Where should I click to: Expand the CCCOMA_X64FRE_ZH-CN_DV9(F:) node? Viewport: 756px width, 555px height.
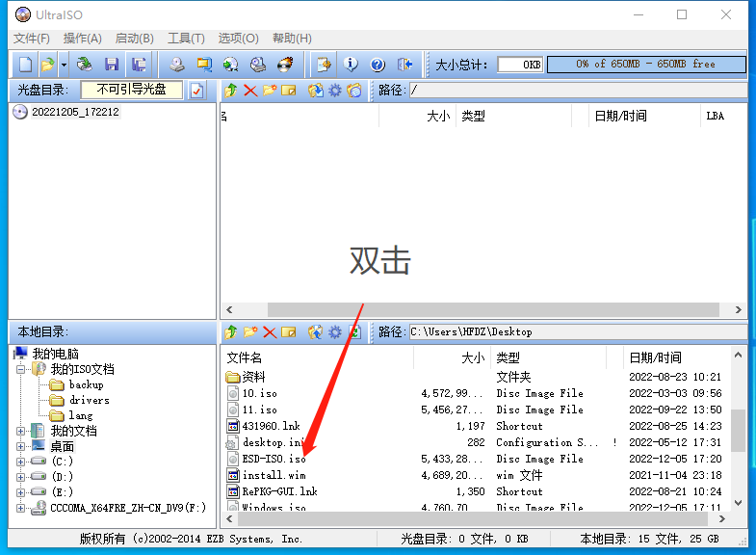pos(21,508)
